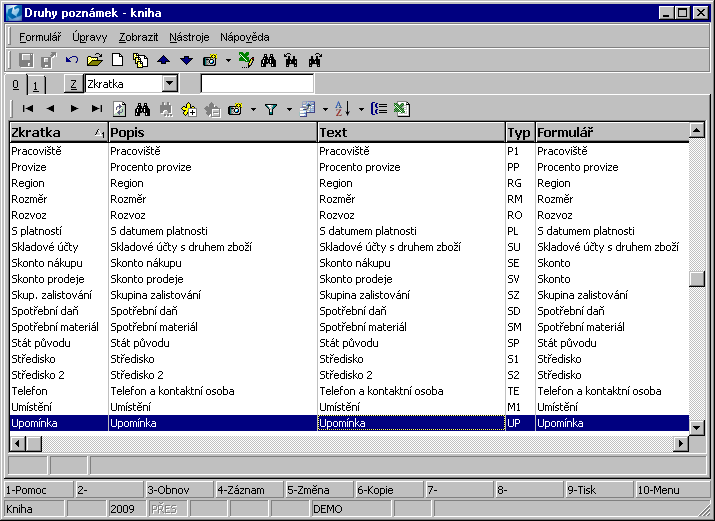The height and width of the screenshot is (521, 715).
Task: Click the open folder icon
Action: [x=95, y=60]
